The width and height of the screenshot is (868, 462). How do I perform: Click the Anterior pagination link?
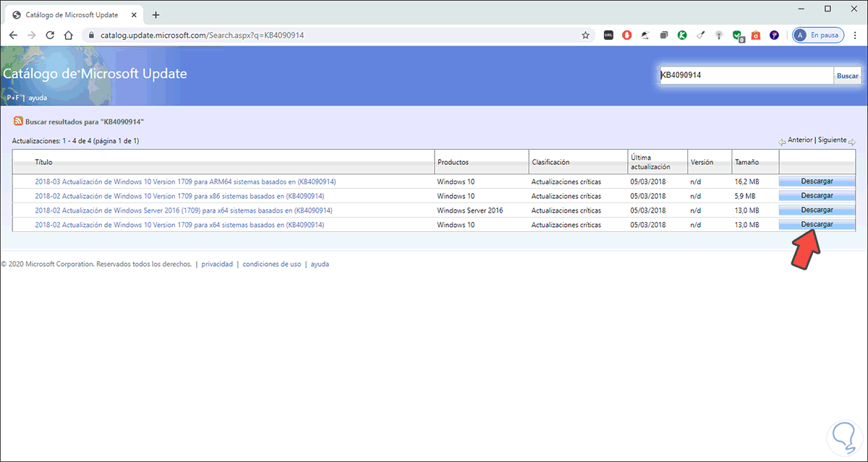click(x=800, y=140)
